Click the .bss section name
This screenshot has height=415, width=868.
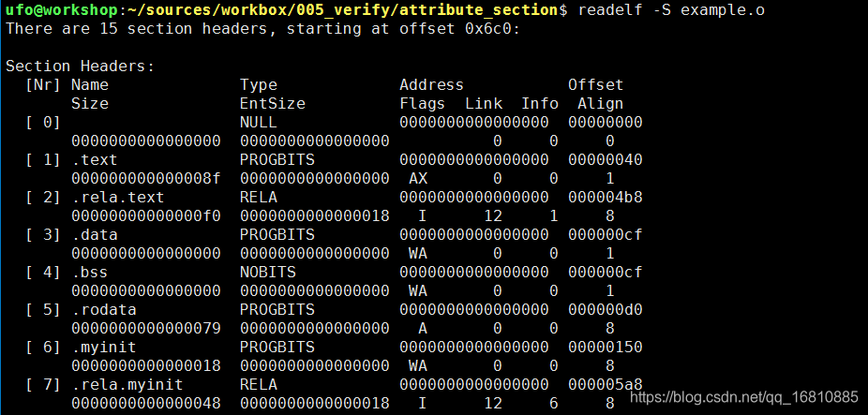click(90, 273)
